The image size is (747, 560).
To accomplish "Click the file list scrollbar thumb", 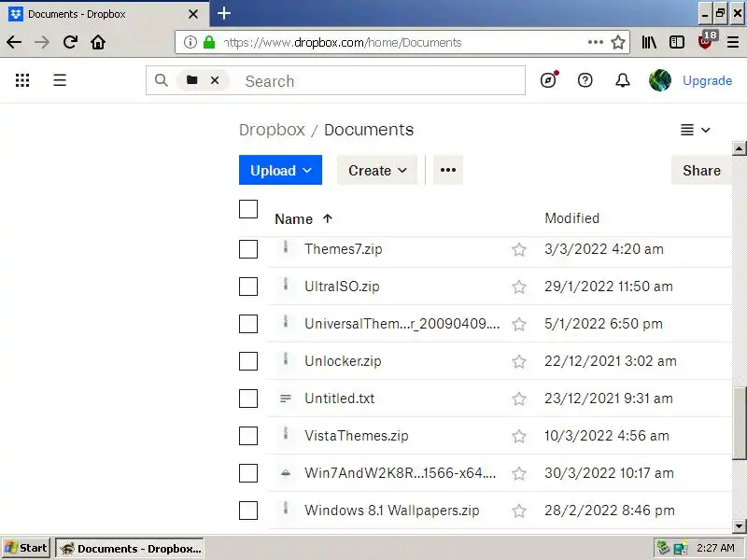I will pyautogui.click(x=740, y=424).
